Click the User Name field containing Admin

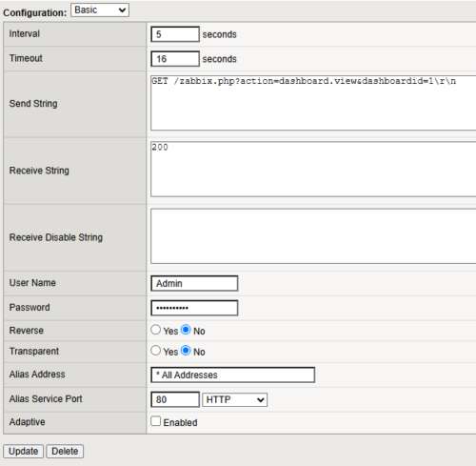(194, 283)
